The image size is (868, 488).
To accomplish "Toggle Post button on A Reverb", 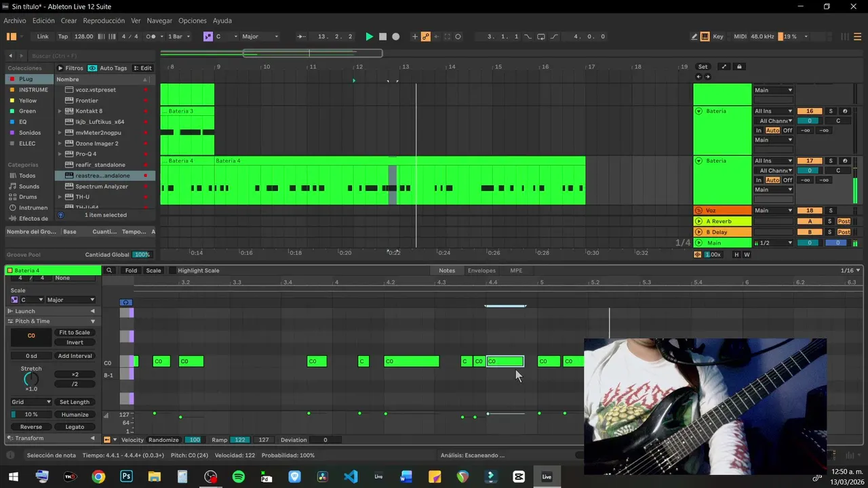I will click(844, 221).
